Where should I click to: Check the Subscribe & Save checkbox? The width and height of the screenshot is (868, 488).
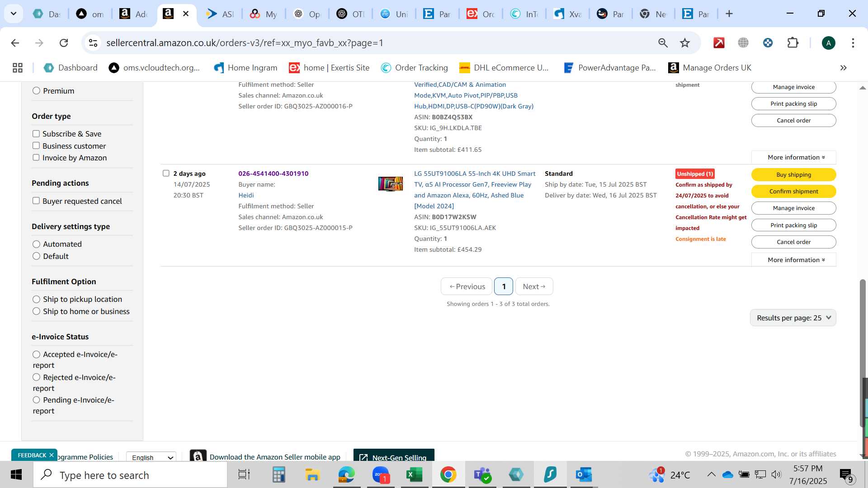tap(36, 134)
